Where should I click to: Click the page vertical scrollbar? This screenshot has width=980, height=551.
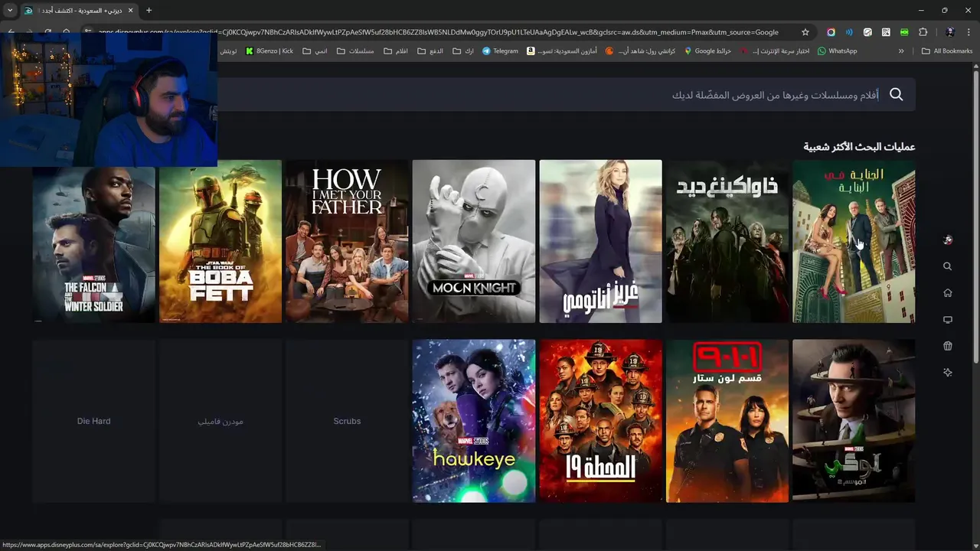[975, 218]
